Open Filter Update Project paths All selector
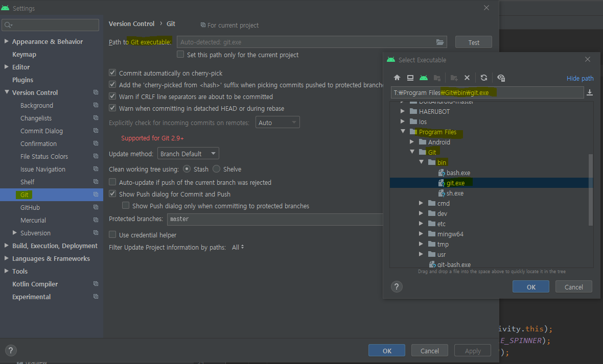The height and width of the screenshot is (364, 603). pos(238,247)
